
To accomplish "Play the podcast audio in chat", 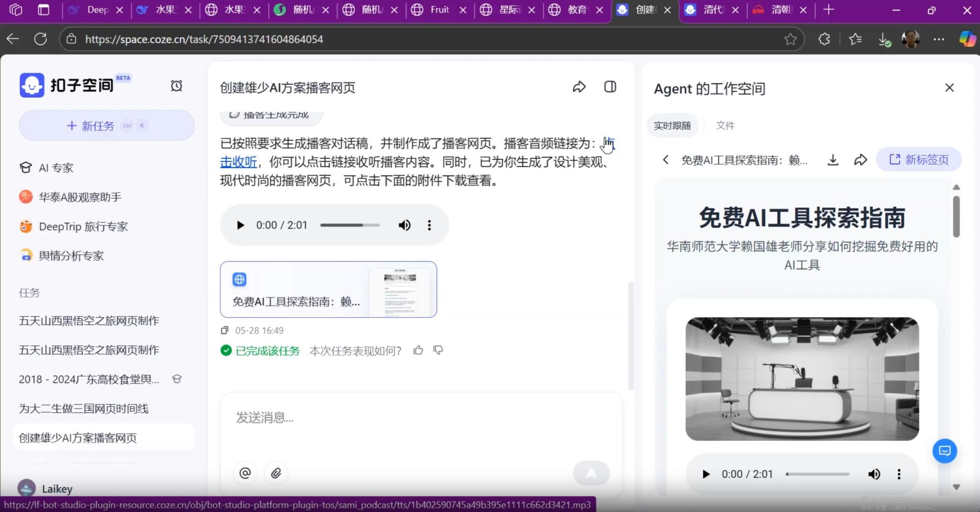I will tap(240, 225).
